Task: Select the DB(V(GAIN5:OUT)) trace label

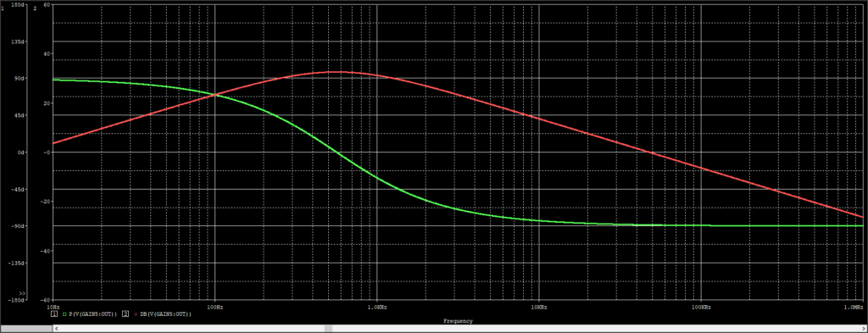Action: coord(166,314)
